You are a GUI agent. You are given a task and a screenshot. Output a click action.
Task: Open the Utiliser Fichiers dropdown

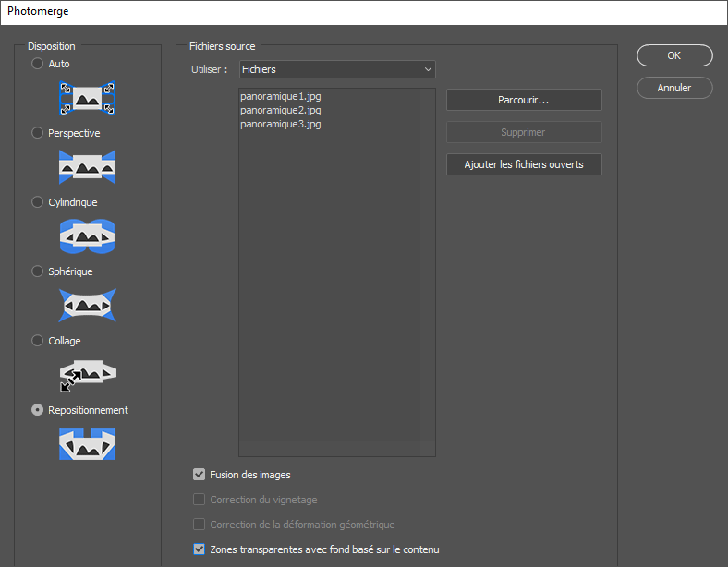tap(336, 69)
